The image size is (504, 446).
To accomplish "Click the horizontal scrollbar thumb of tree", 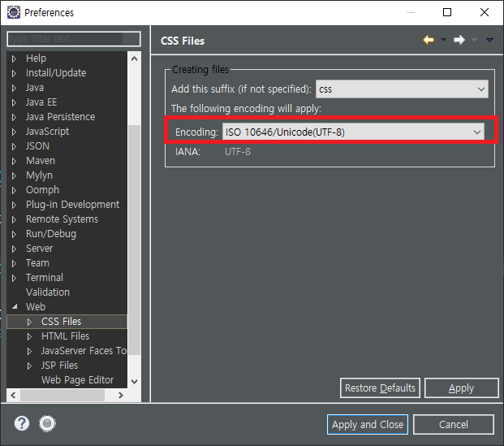I will [x=62, y=395].
